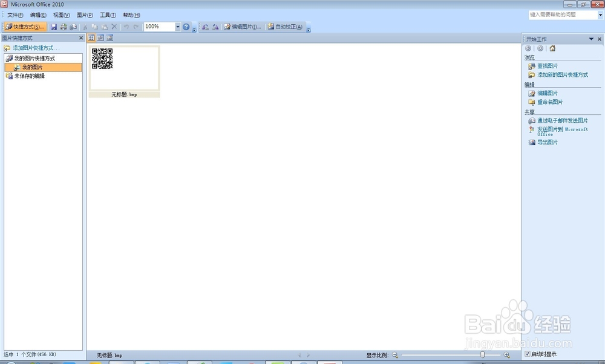Image resolution: width=605 pixels, height=364 pixels.
Task: Open the 开始工作 pane dropdown arrow
Action: pos(591,39)
